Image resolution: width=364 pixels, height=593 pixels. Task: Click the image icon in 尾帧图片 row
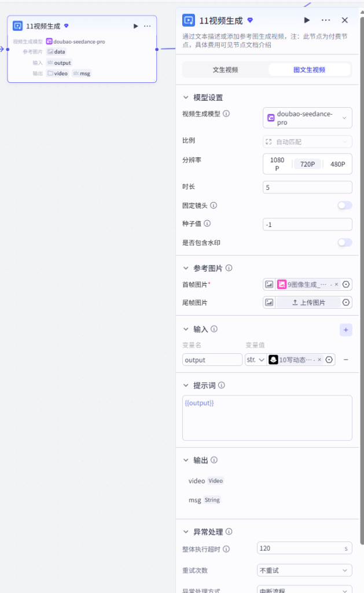(x=269, y=302)
